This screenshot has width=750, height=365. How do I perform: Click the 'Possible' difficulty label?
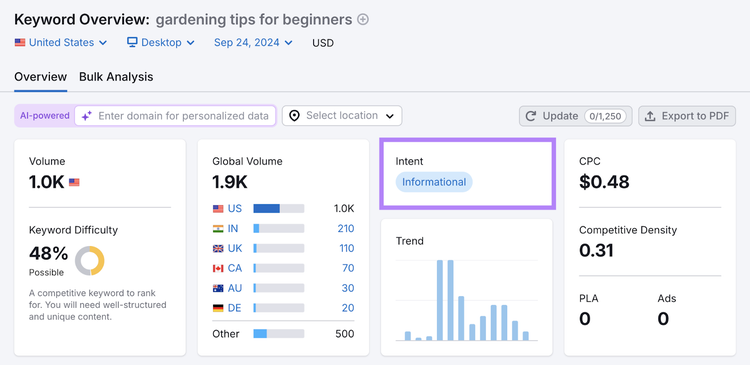click(46, 273)
